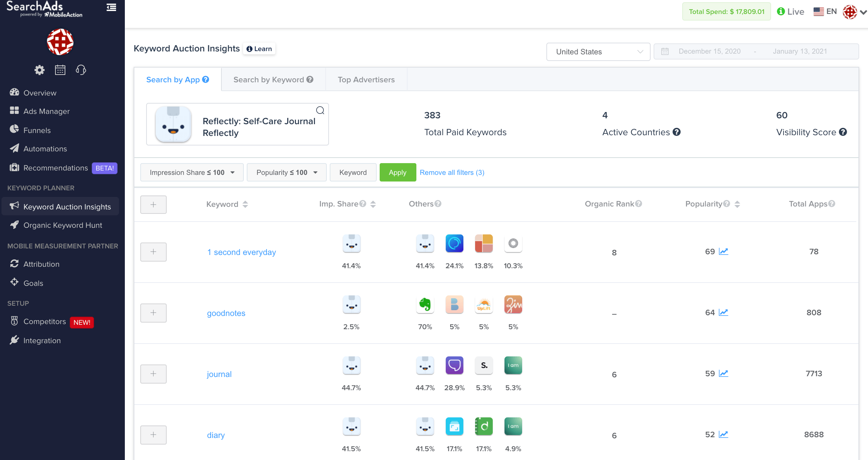
Task: Click the purple chat app icon with 28.9%
Action: coord(455,366)
